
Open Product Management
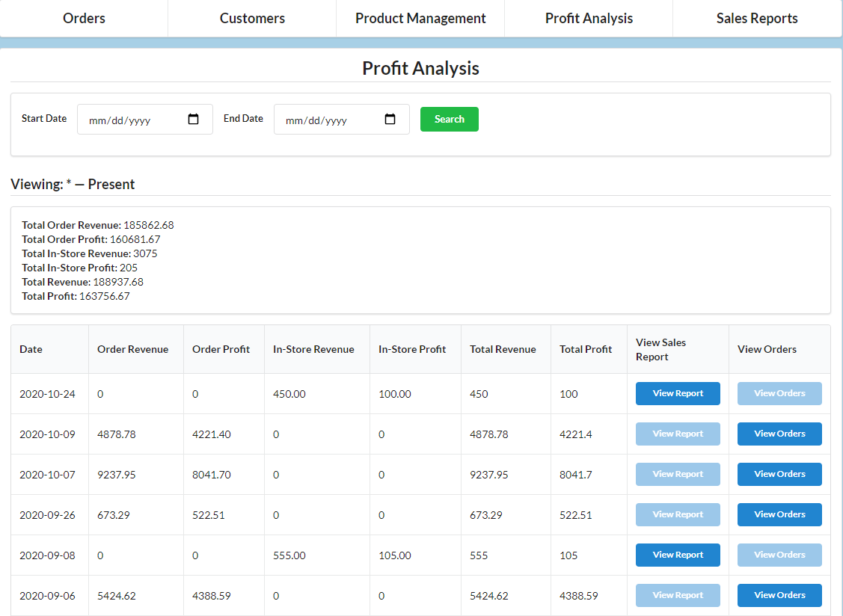point(420,18)
